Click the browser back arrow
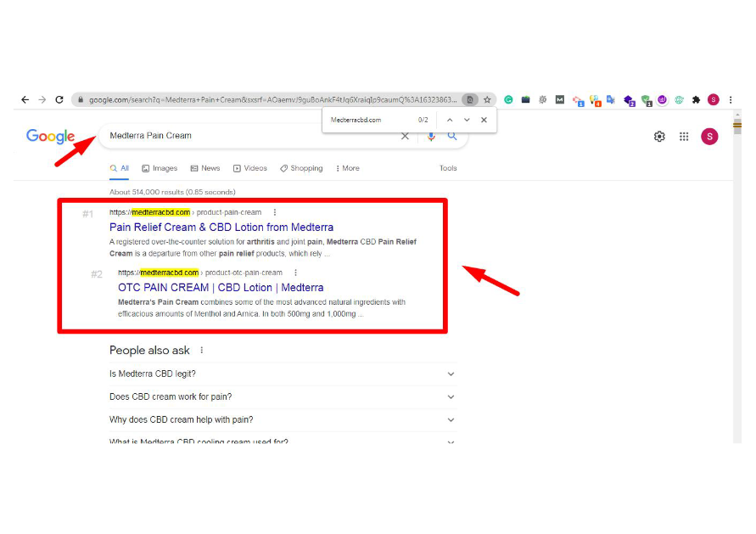756x534 pixels. (x=25, y=99)
